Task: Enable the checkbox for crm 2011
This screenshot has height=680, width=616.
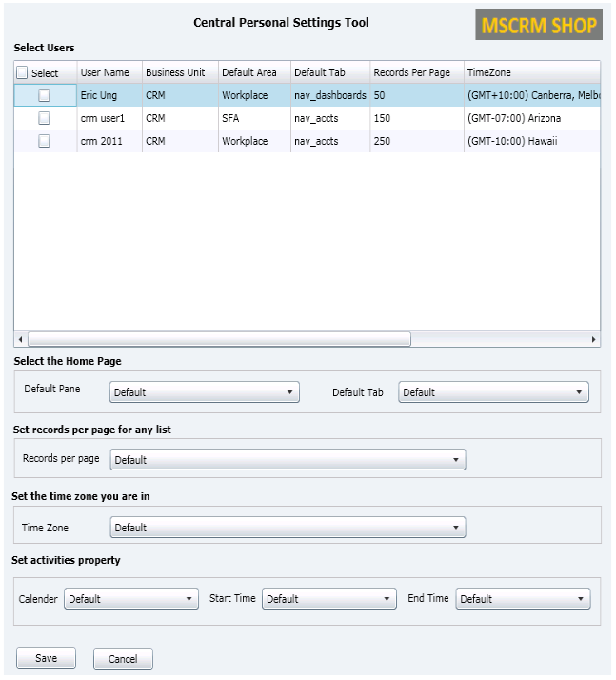Action: click(44, 141)
